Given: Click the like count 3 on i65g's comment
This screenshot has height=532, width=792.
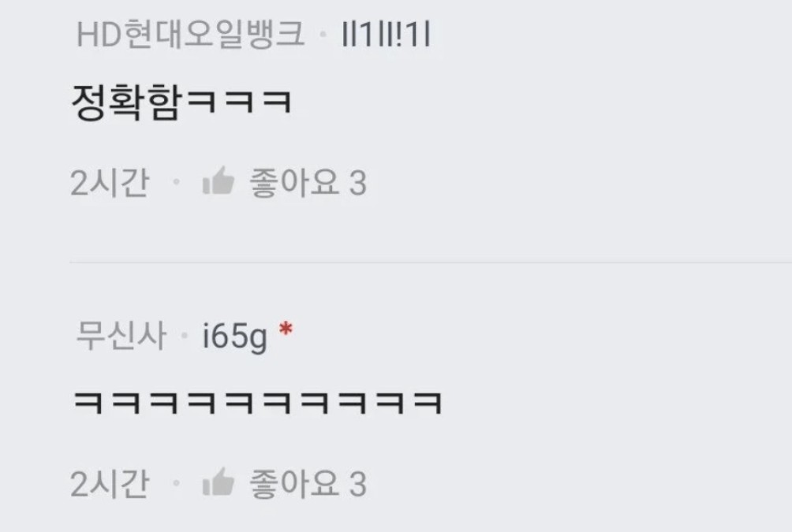Looking at the screenshot, I should point(357,484).
